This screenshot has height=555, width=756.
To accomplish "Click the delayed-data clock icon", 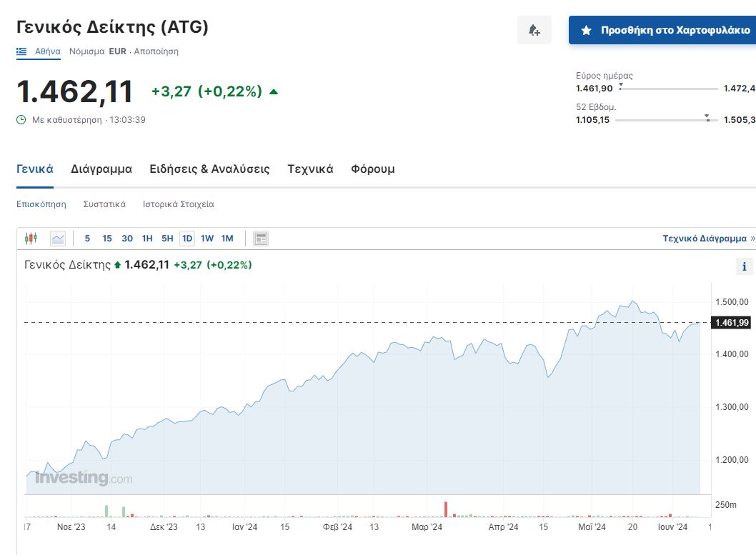I will tap(21, 119).
